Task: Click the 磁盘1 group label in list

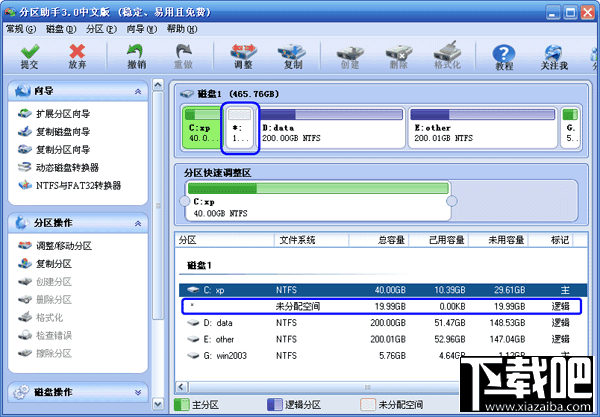Action: point(199,265)
